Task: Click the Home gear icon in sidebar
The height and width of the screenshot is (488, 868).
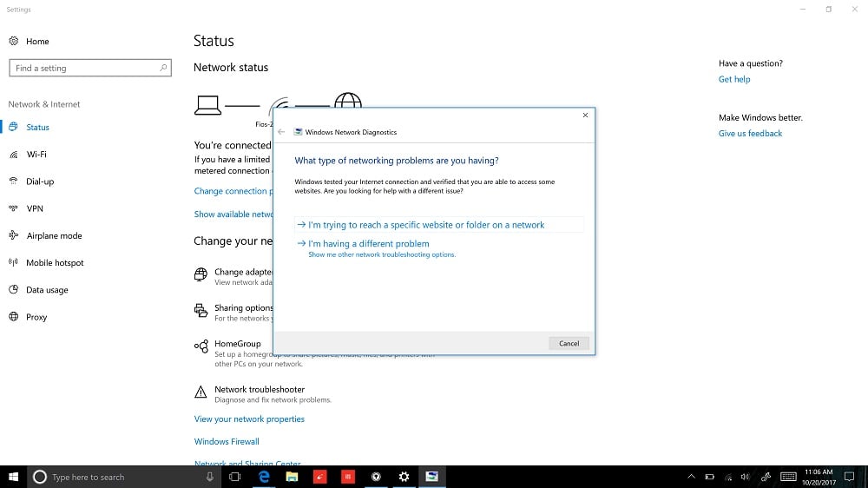Action: (x=14, y=42)
